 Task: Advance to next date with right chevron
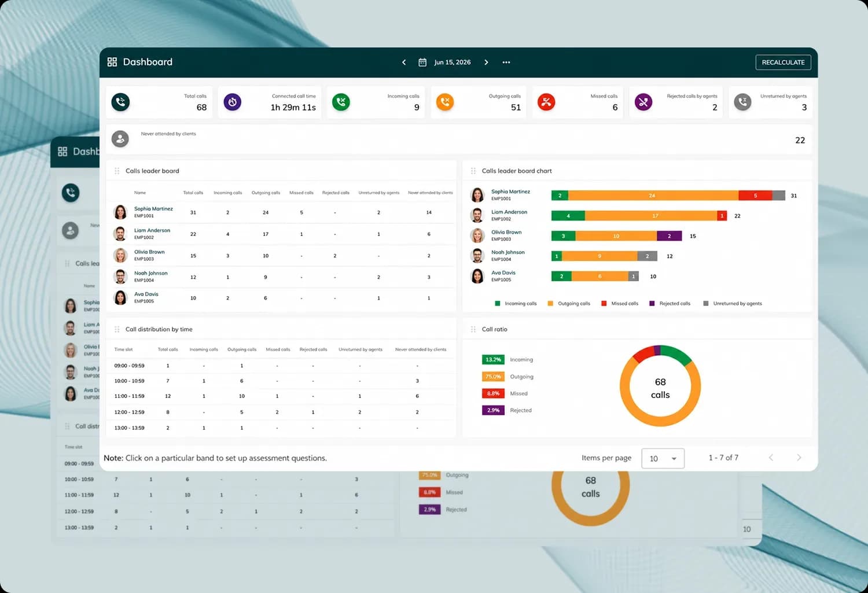coord(486,62)
